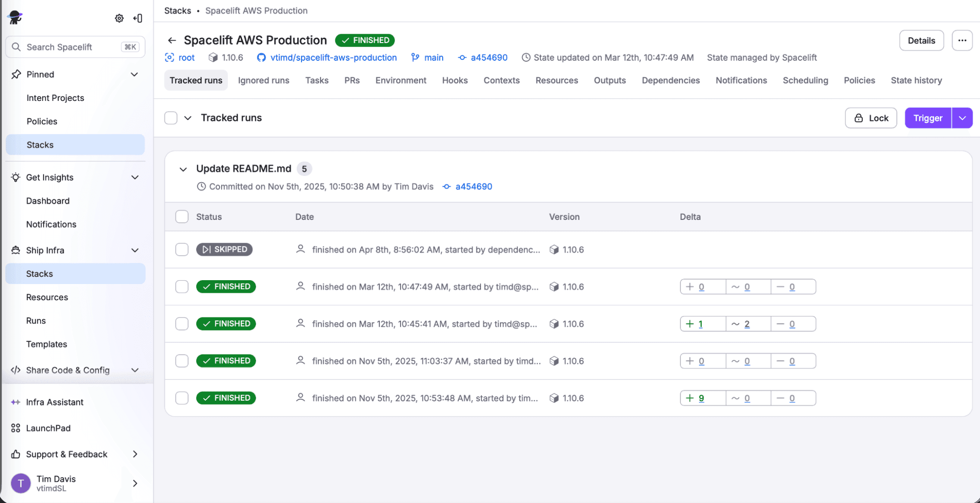
Task: Open the Policies tab
Action: pos(859,80)
